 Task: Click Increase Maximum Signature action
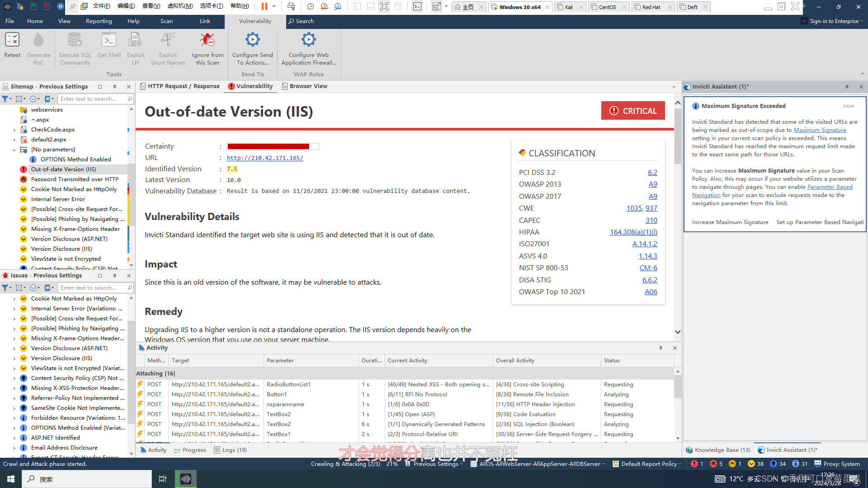[x=730, y=222]
